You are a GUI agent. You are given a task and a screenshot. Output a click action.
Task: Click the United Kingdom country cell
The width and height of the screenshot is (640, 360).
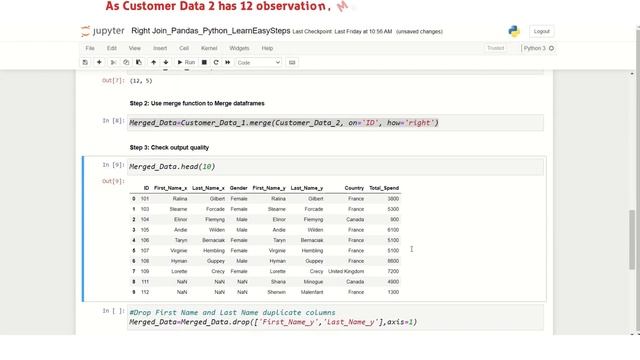(x=346, y=271)
